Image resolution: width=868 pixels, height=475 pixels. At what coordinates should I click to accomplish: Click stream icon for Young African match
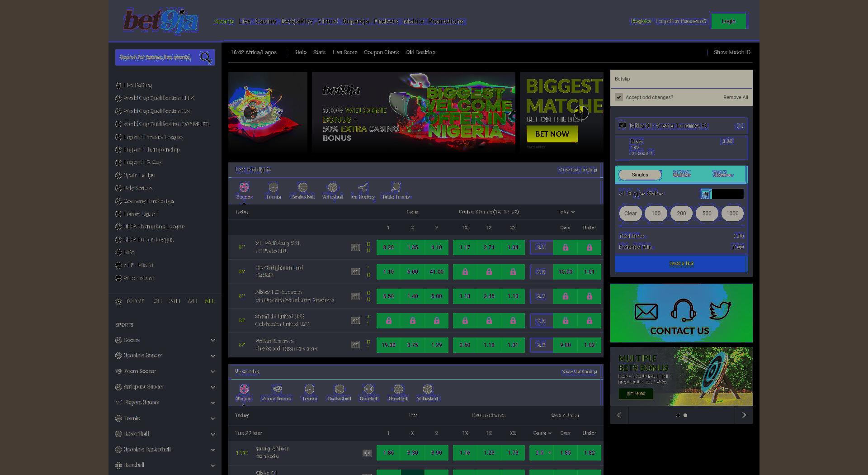tap(367, 453)
